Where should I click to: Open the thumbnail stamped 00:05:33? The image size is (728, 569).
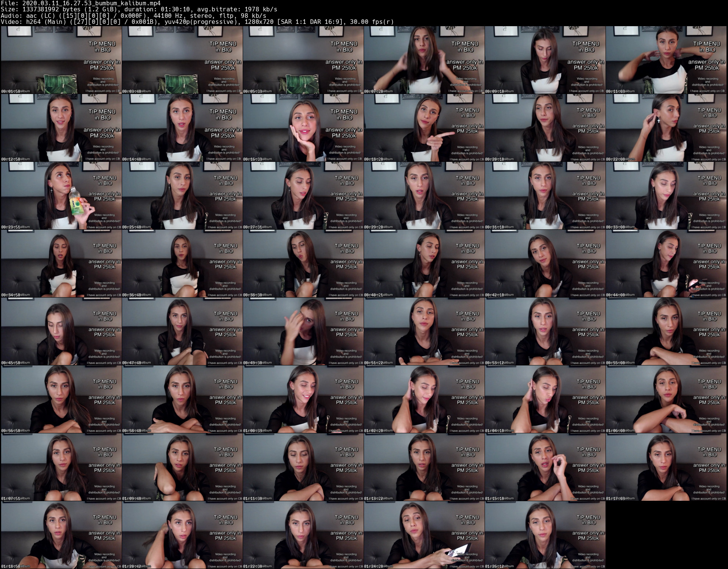(x=303, y=60)
